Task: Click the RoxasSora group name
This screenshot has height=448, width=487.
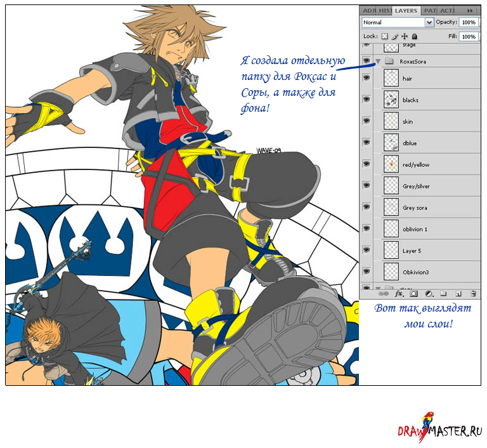Action: pyautogui.click(x=413, y=62)
